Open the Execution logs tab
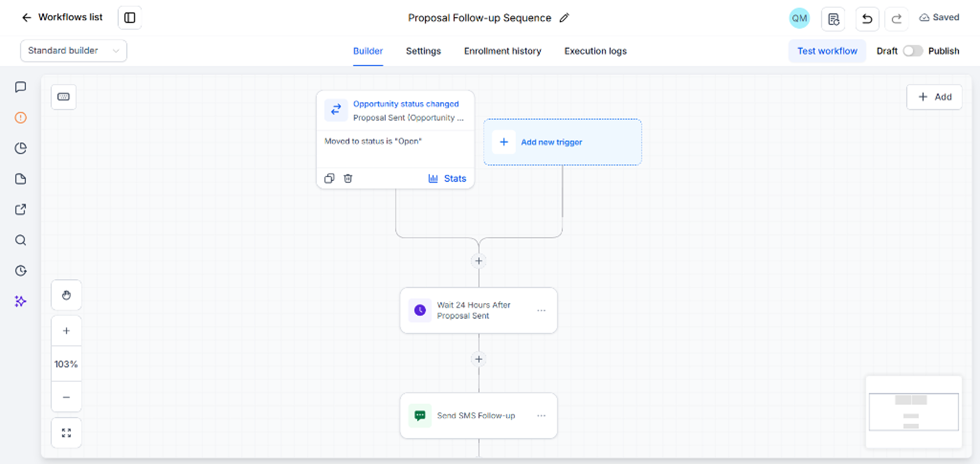This screenshot has width=980, height=464. pos(595,51)
